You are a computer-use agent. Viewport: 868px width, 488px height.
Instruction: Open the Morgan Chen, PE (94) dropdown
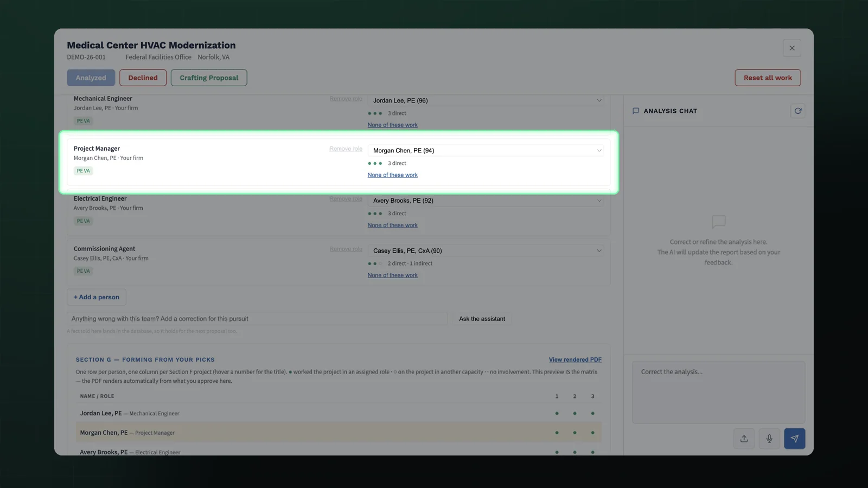pyautogui.click(x=487, y=151)
